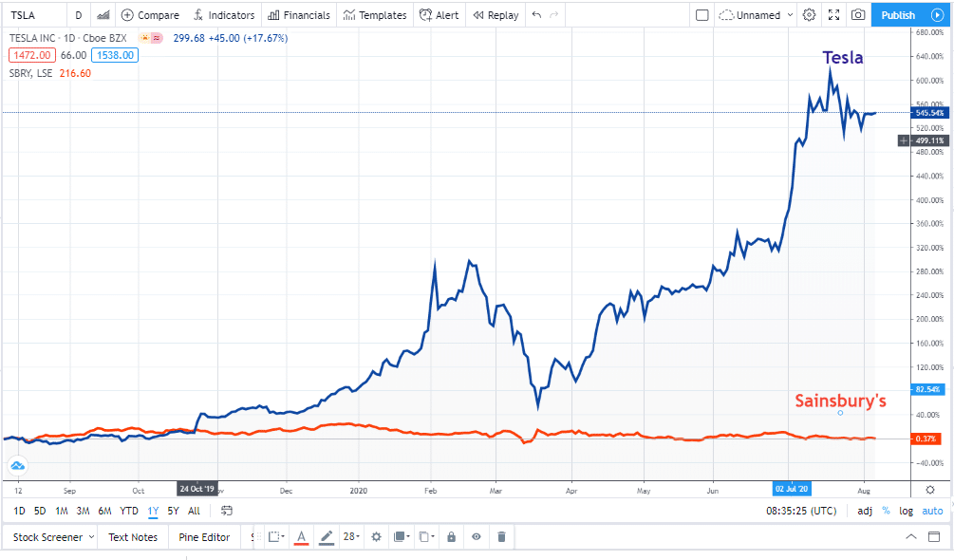Toggle log scale
954x560 pixels.
(x=906, y=511)
